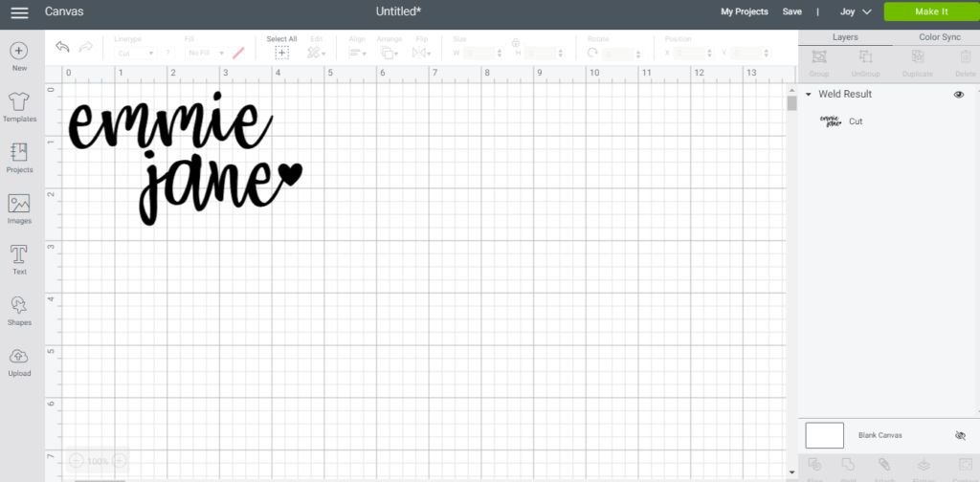The width and height of the screenshot is (980, 482).
Task: Open the Align tool
Action: point(357,53)
